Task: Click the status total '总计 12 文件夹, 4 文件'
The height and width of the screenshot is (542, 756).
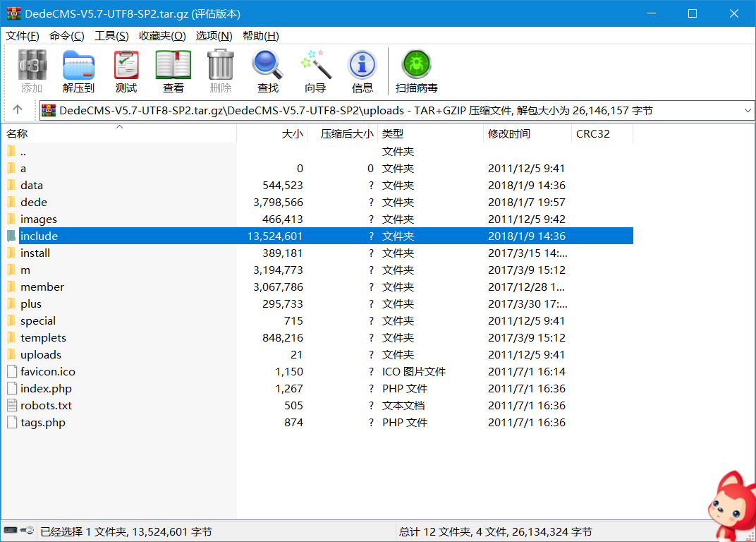Action: point(453,531)
